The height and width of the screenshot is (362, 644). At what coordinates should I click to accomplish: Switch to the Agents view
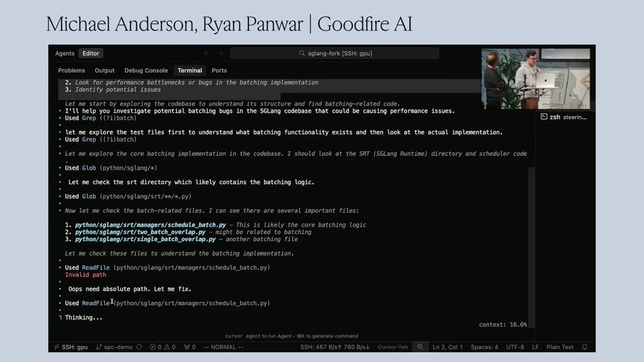coord(64,54)
